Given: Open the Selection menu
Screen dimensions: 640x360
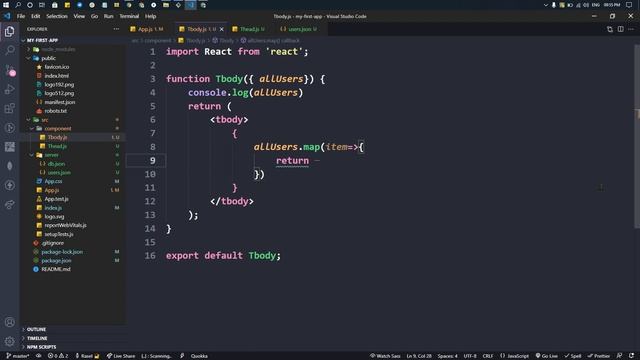Looking at the screenshot, I should pos(57,16).
